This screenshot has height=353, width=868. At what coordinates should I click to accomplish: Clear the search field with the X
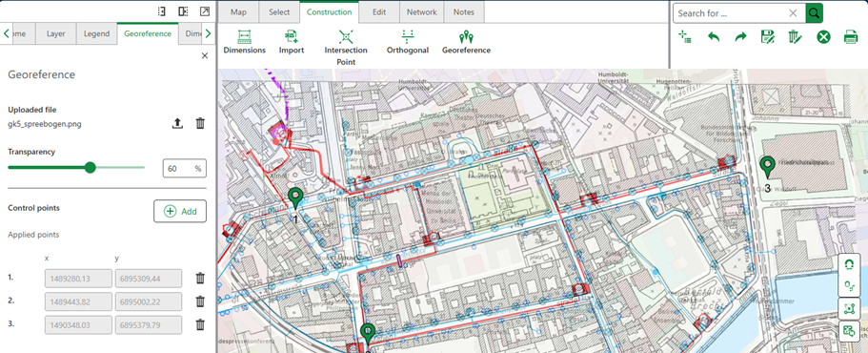[x=793, y=13]
